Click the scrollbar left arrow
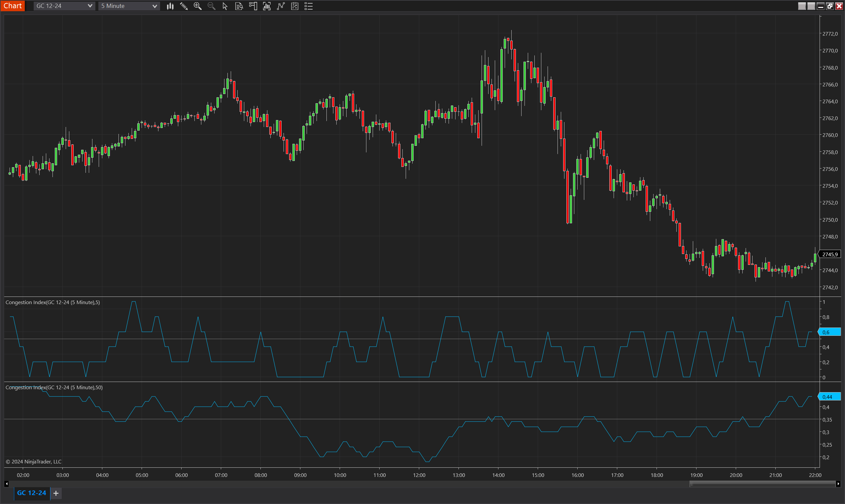Viewport: 845px width, 504px height. tap(7, 484)
